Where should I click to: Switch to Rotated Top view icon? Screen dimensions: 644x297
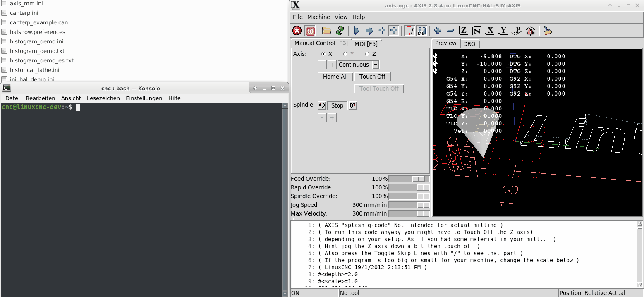(476, 31)
